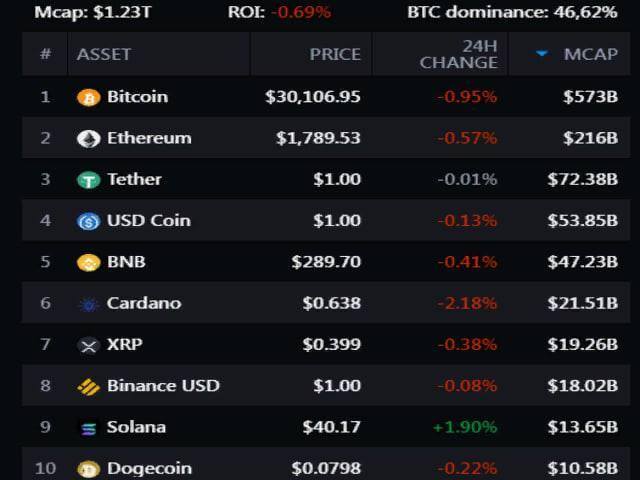
Task: Select Dogecoin price $0.0798 cell
Action: tap(326, 468)
